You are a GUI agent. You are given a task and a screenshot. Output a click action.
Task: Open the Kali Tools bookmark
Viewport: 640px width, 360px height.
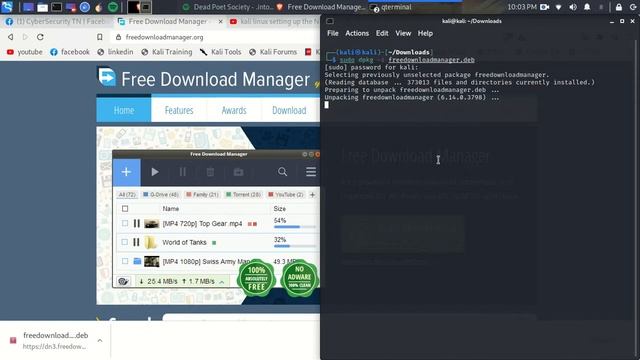[220, 52]
